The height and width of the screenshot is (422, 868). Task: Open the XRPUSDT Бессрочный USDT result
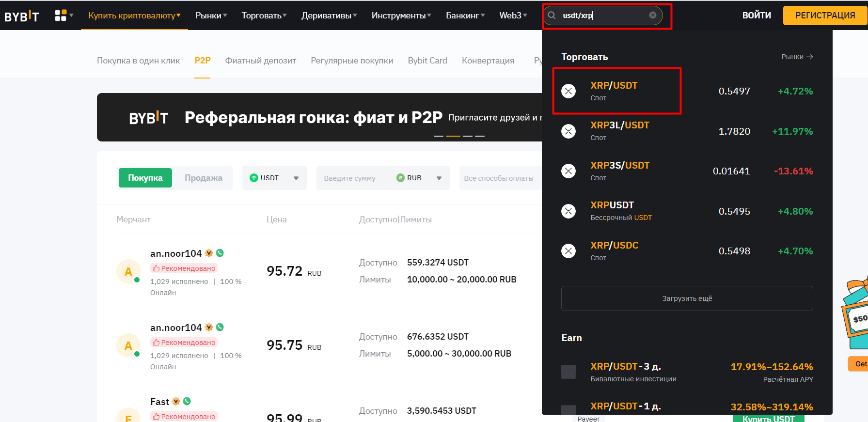coord(687,211)
